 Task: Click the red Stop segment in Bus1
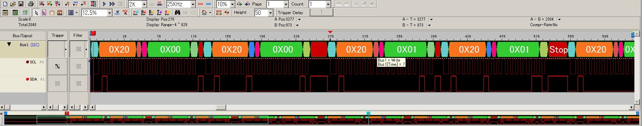coord(558,50)
